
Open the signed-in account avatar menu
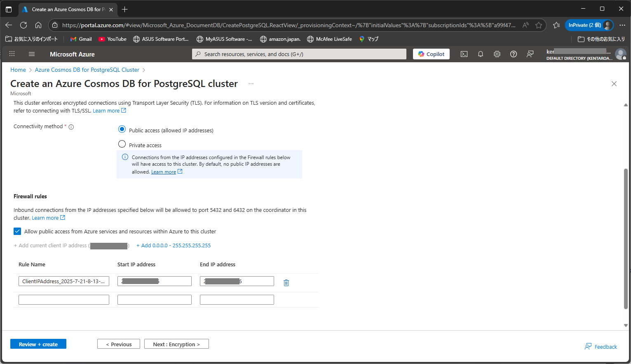pos(621,54)
